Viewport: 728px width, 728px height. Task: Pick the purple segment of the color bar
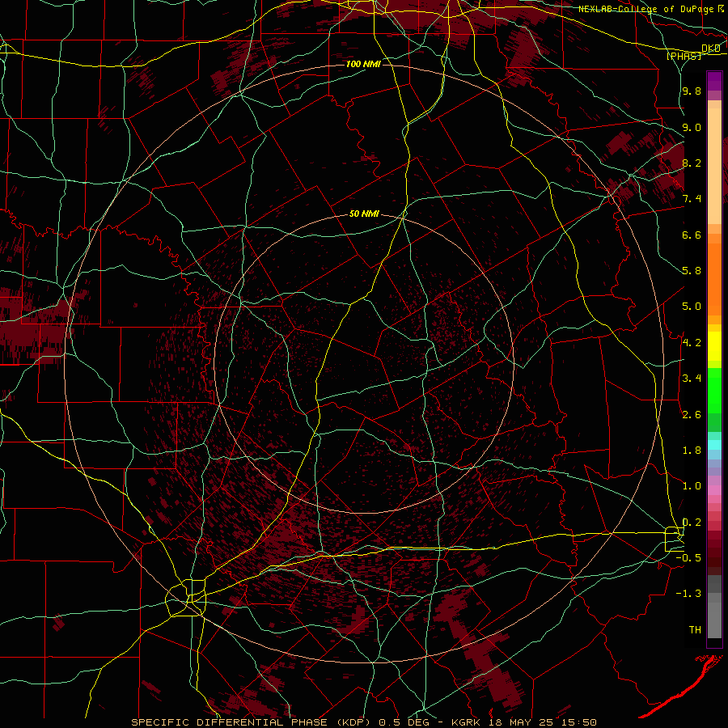(714, 82)
